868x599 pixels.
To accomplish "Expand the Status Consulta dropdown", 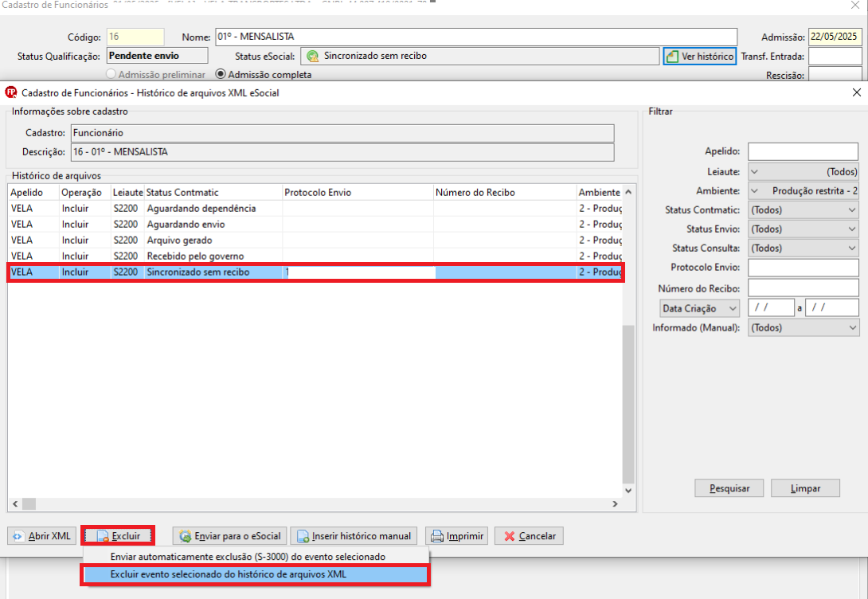I will click(x=803, y=248).
